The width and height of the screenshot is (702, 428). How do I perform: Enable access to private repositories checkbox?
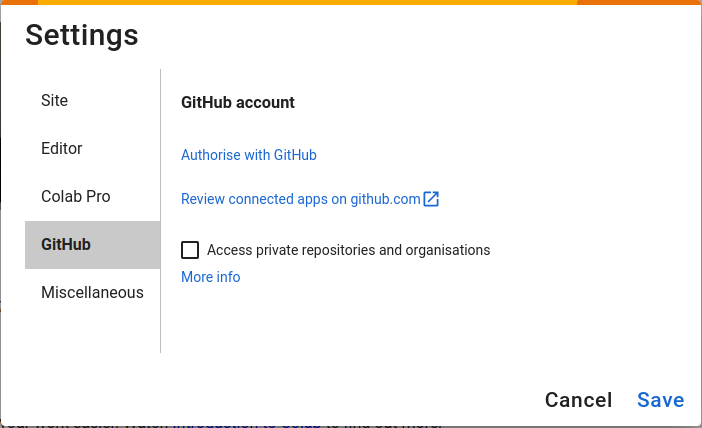coord(190,250)
